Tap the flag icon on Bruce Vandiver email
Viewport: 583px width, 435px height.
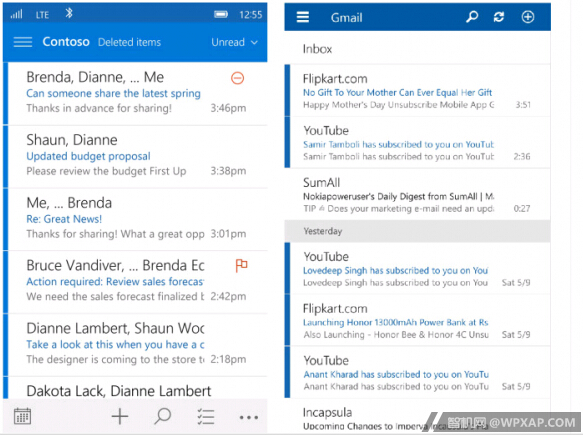(x=241, y=265)
